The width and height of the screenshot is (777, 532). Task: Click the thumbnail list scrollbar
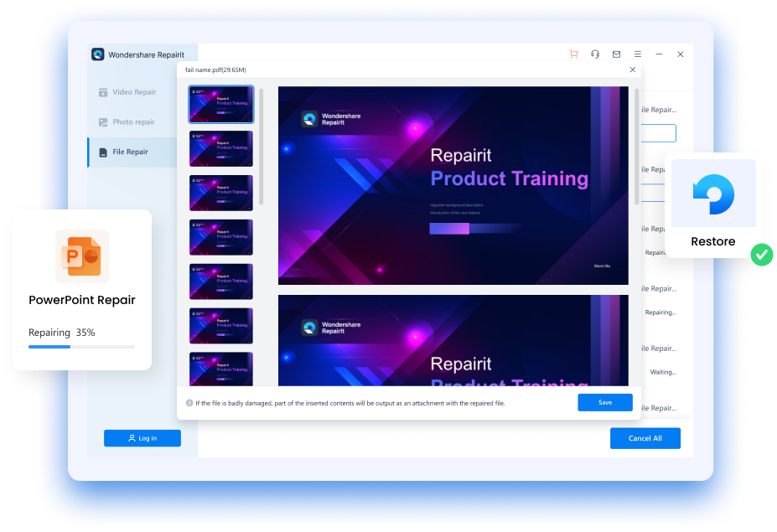click(x=262, y=147)
